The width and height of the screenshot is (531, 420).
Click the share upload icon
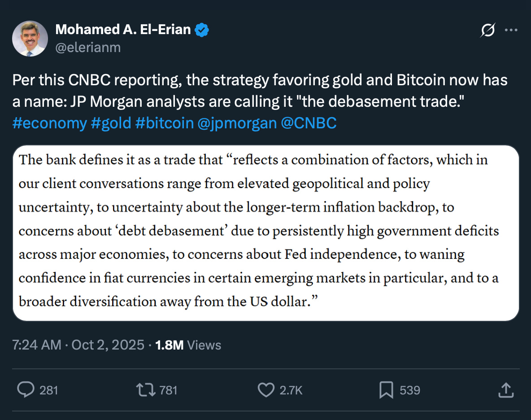pos(505,390)
